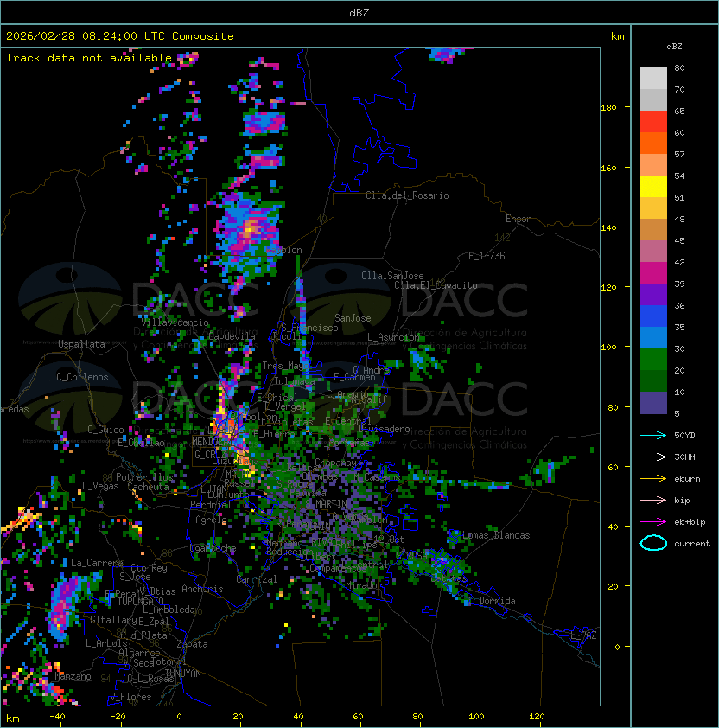
Task: Click the white 30HM arrow symbol
Action: coord(653,457)
